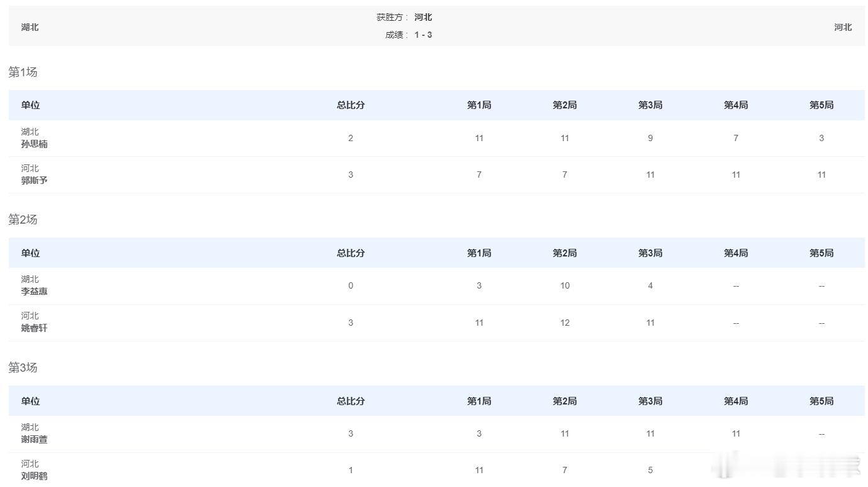The height and width of the screenshot is (487, 868).
Task: Select 姚睿轩's 第2局 score of 12
Action: tap(565, 323)
